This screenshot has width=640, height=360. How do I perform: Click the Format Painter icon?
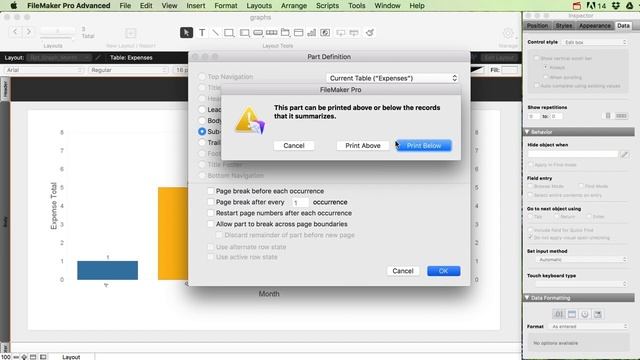coord(370,33)
